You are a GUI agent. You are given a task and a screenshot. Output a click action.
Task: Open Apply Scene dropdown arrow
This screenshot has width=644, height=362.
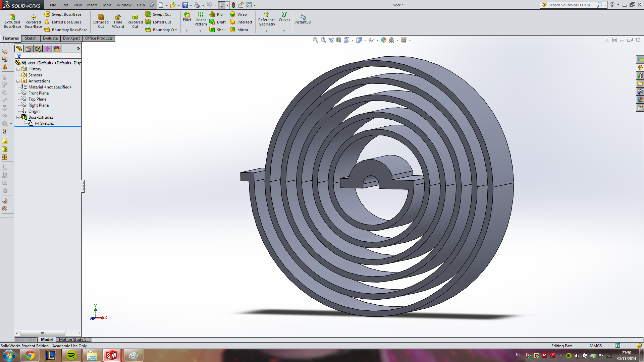[x=397, y=40]
